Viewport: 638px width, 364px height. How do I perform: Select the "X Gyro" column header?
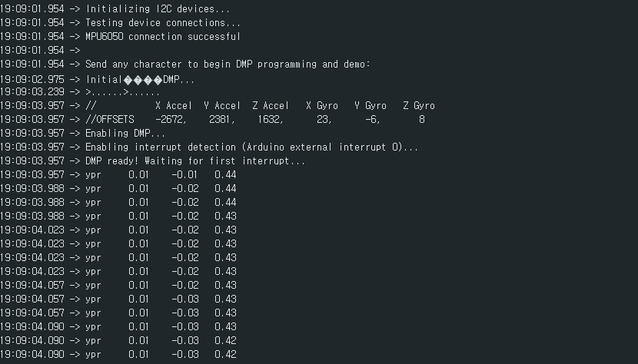pyautogui.click(x=322, y=106)
